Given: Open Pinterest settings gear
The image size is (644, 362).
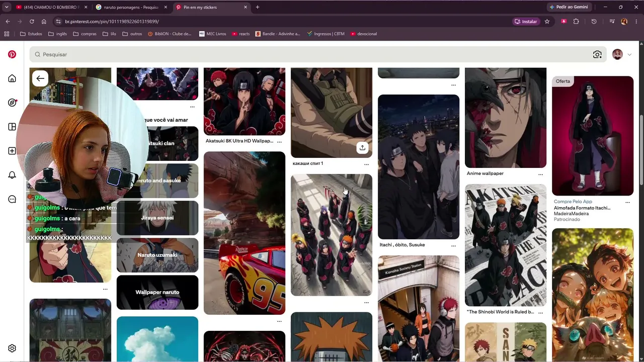Looking at the screenshot, I should [x=12, y=348].
